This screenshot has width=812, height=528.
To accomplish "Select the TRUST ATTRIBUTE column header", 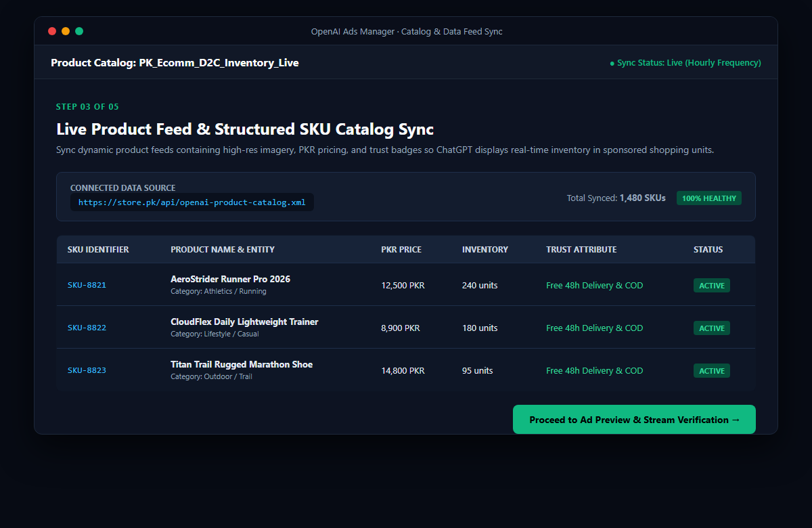I will 581,250.
